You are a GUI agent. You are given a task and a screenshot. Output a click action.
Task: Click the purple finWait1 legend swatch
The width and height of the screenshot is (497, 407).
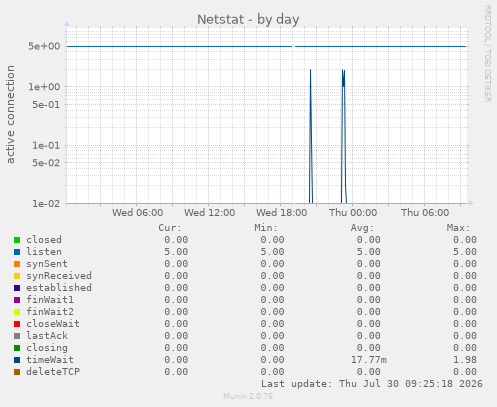pos(17,300)
